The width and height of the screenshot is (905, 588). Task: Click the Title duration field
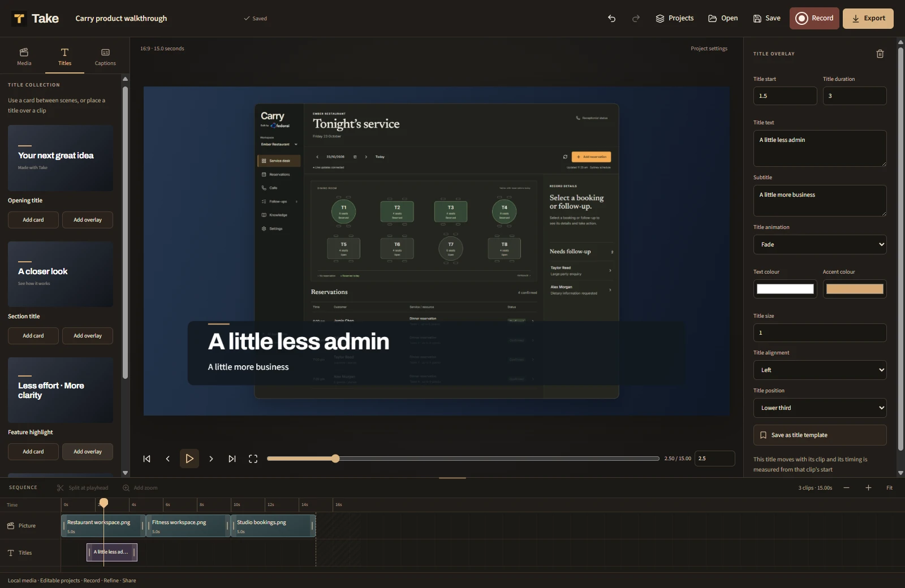[855, 96]
